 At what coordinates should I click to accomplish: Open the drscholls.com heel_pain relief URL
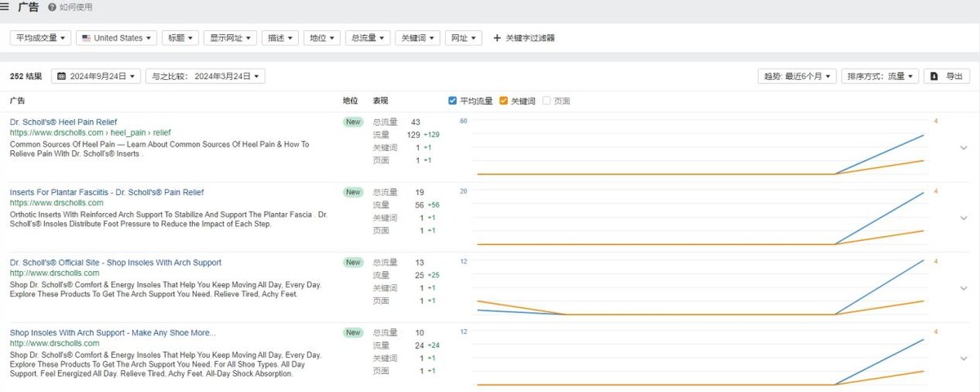tap(91, 132)
